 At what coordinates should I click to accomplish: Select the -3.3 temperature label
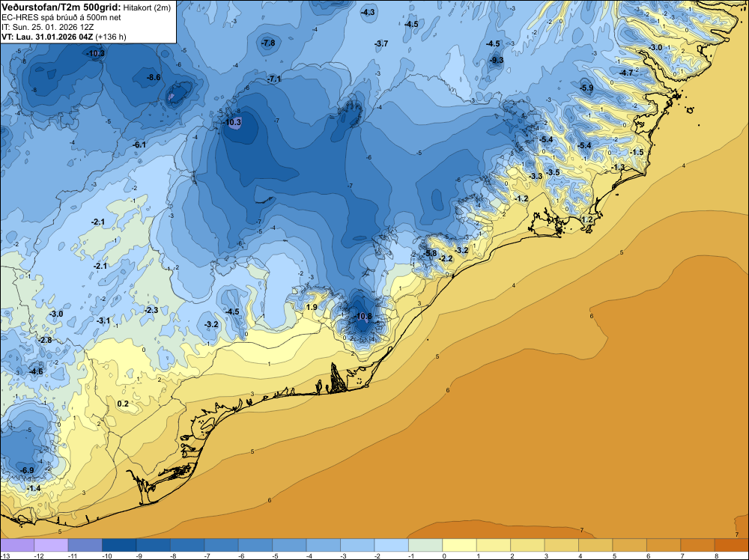[536, 176]
